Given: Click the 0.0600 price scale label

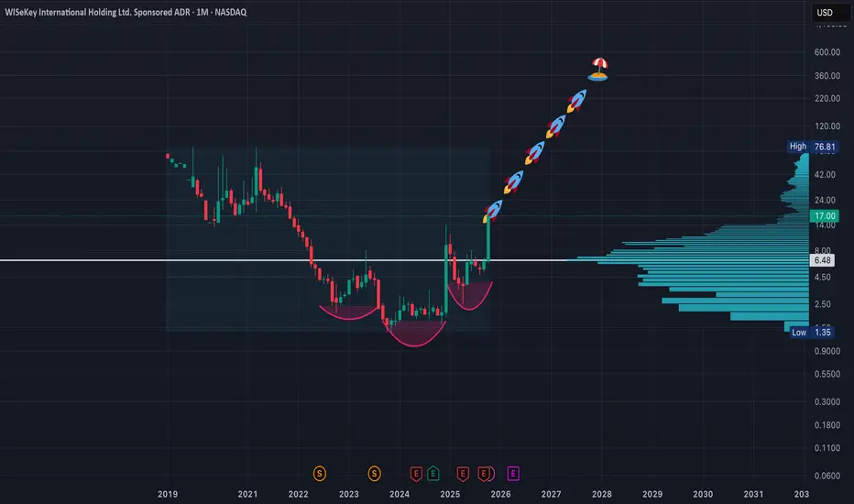Looking at the screenshot, I should (827, 476).
